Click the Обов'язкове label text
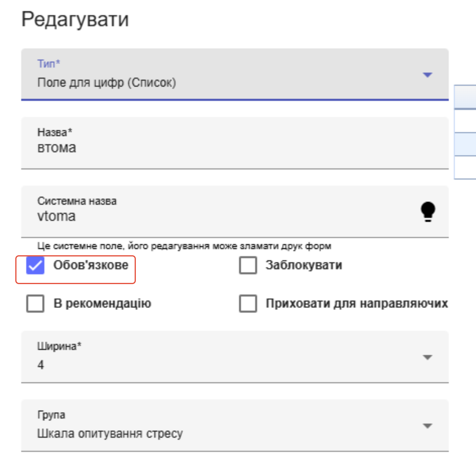 (91, 265)
